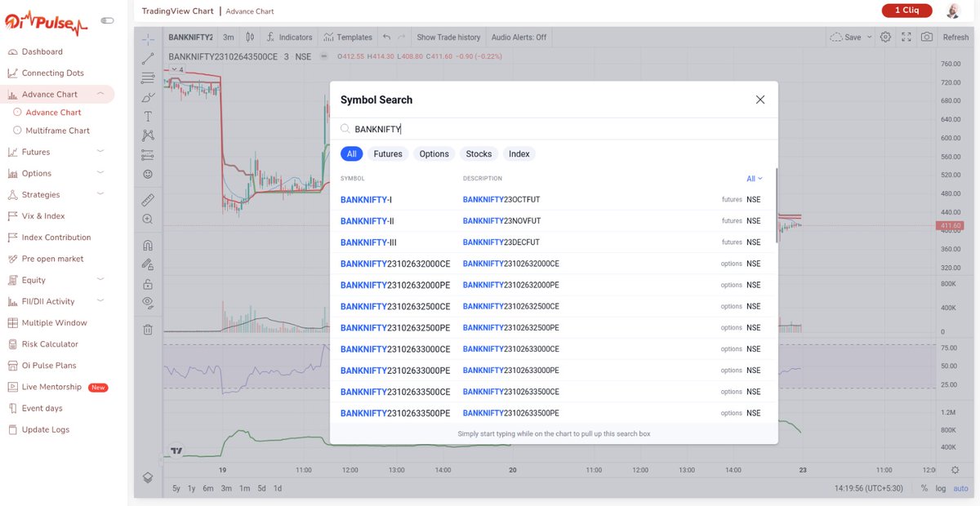The height and width of the screenshot is (506, 980).
Task: Select the crosshair cursor tool
Action: point(148,38)
